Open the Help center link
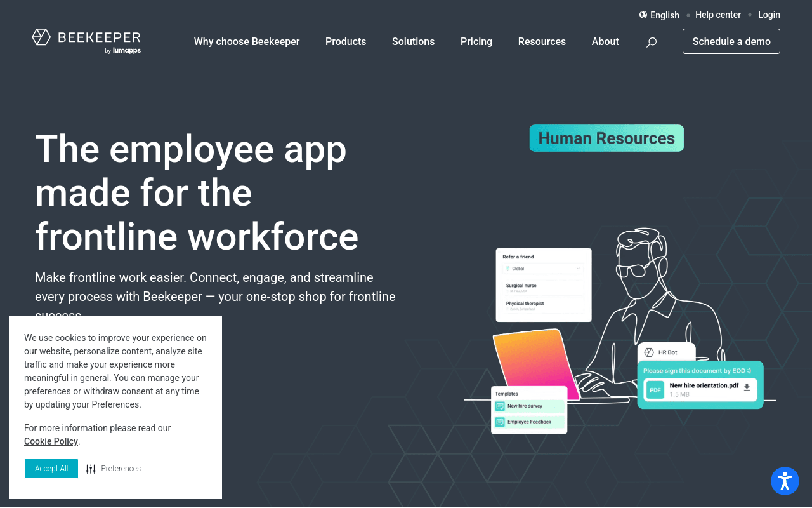The width and height of the screenshot is (812, 508). click(718, 15)
